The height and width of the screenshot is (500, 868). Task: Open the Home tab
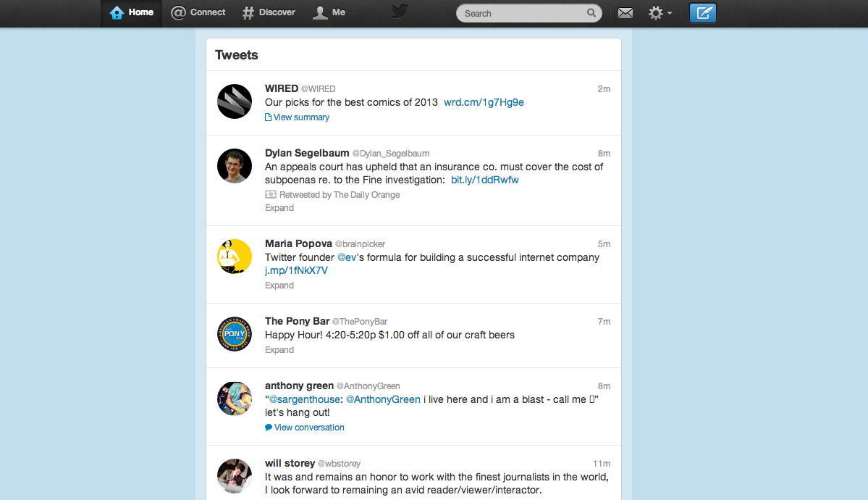pos(132,13)
